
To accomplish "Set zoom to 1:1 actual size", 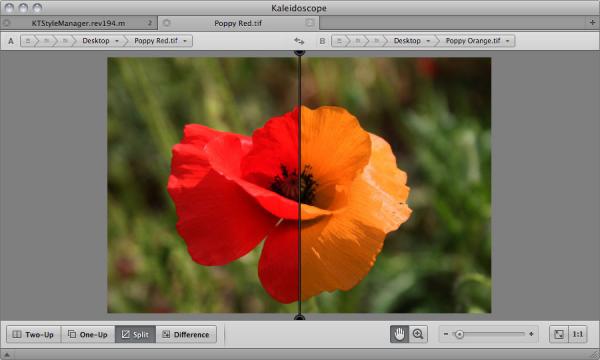I will pyautogui.click(x=578, y=334).
